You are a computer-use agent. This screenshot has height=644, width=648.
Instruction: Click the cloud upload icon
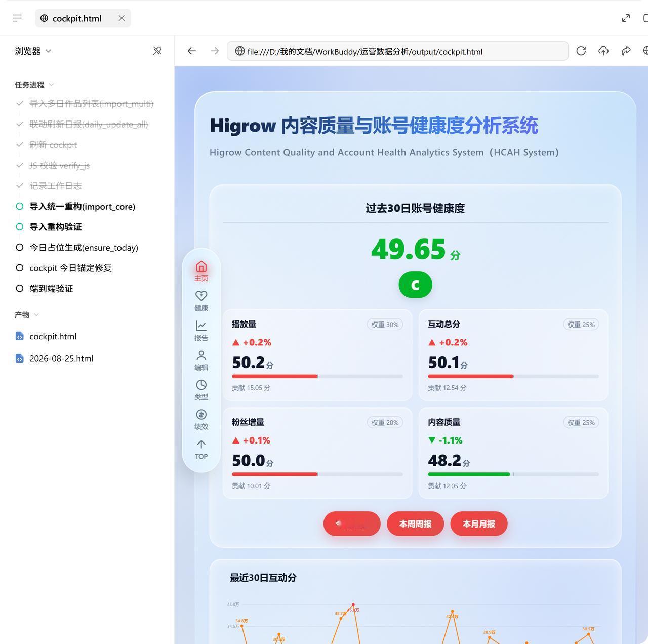coord(603,51)
